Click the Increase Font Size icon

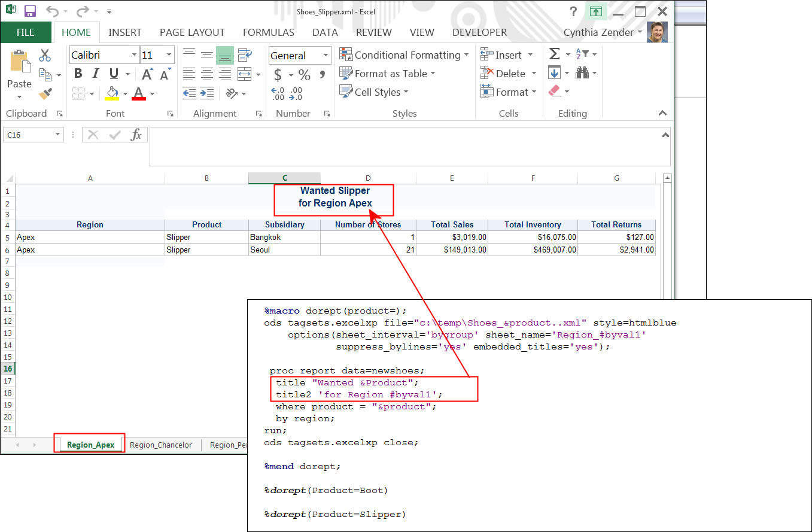(147, 75)
